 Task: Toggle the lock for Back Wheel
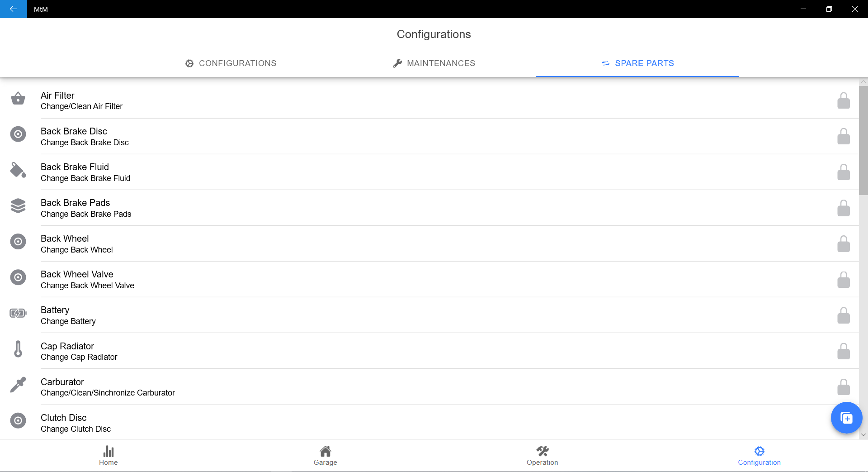843,244
